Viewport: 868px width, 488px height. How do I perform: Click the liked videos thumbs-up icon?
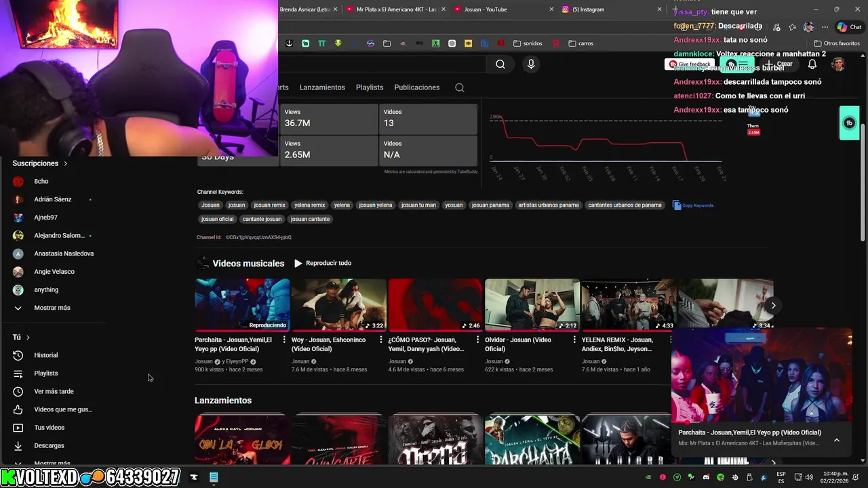click(18, 409)
